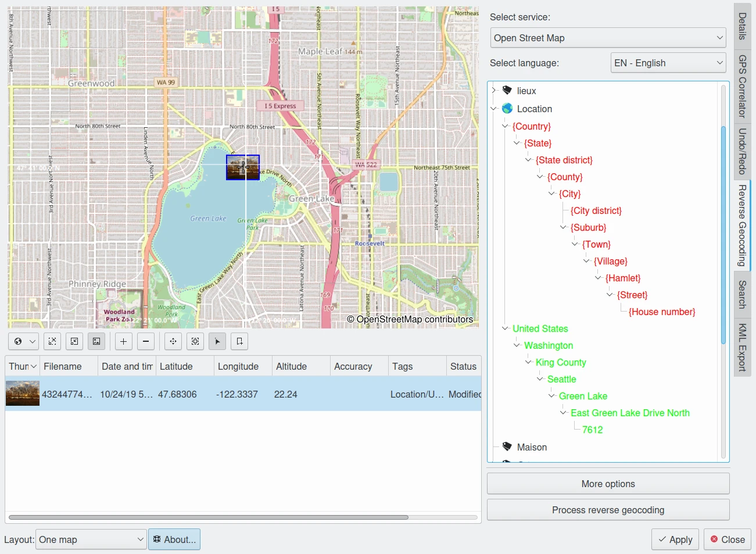Activate the region selection tool icon
756x554 pixels.
click(195, 342)
